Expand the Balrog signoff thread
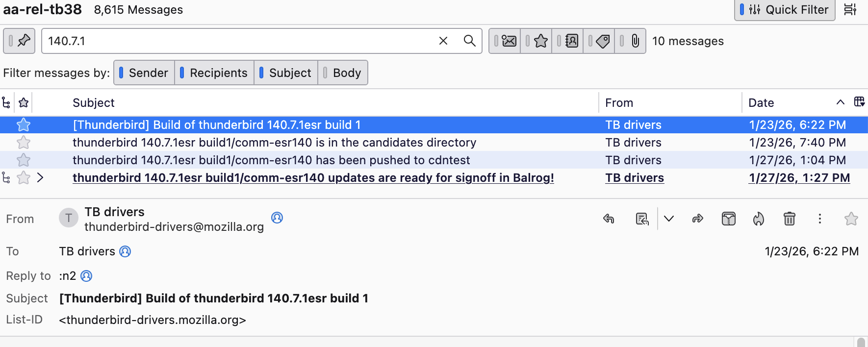 point(40,178)
